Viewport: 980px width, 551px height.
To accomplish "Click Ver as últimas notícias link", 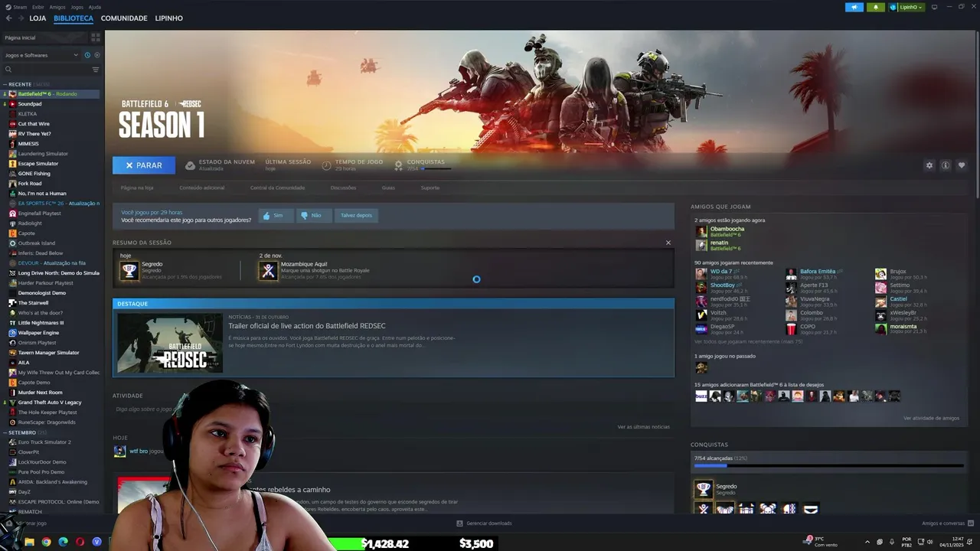I will pos(644,426).
